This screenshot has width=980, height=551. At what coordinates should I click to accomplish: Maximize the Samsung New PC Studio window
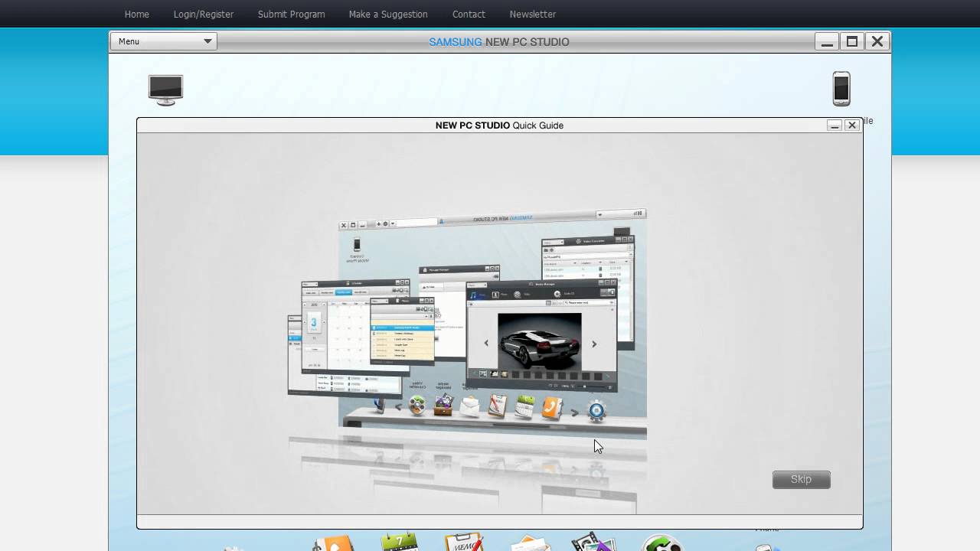(852, 41)
